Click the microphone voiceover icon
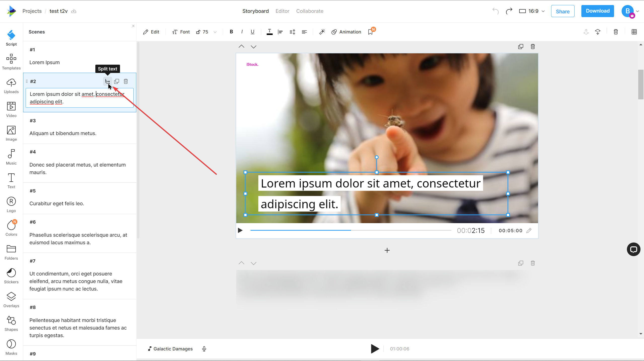The image size is (644, 361). pyautogui.click(x=204, y=349)
